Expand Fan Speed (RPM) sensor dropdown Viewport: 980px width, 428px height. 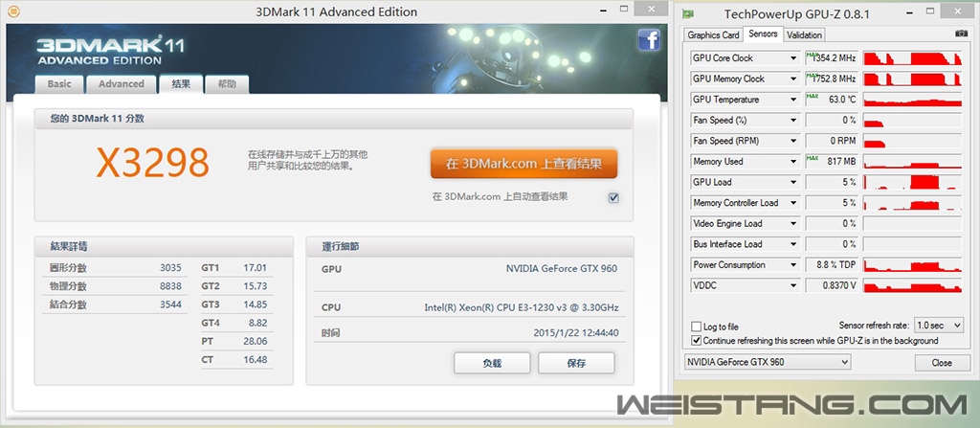click(x=793, y=141)
